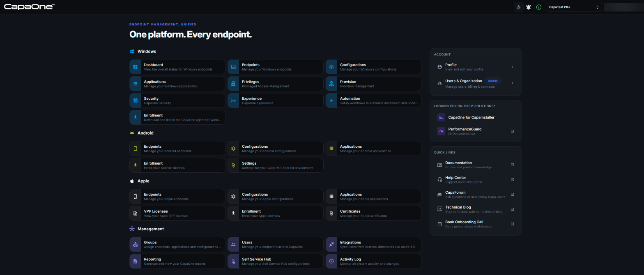Click 'Monitor all system activity and changes' text

[369, 264]
